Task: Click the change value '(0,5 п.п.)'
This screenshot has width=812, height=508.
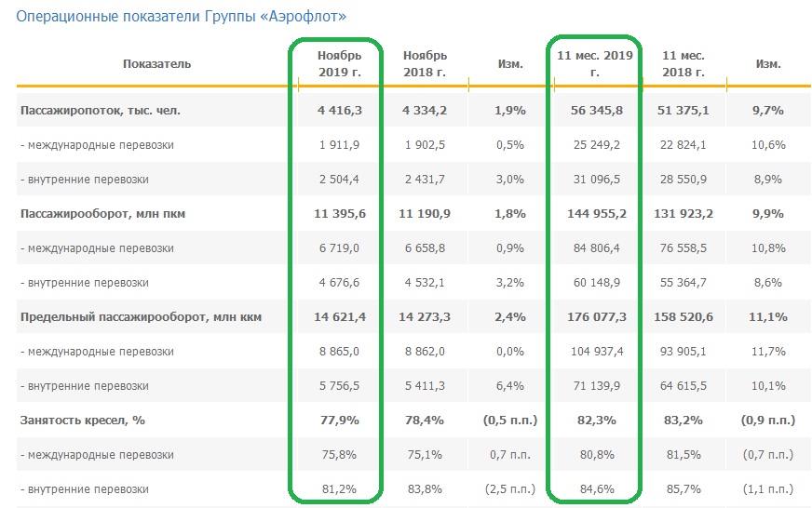Action: [x=510, y=421]
